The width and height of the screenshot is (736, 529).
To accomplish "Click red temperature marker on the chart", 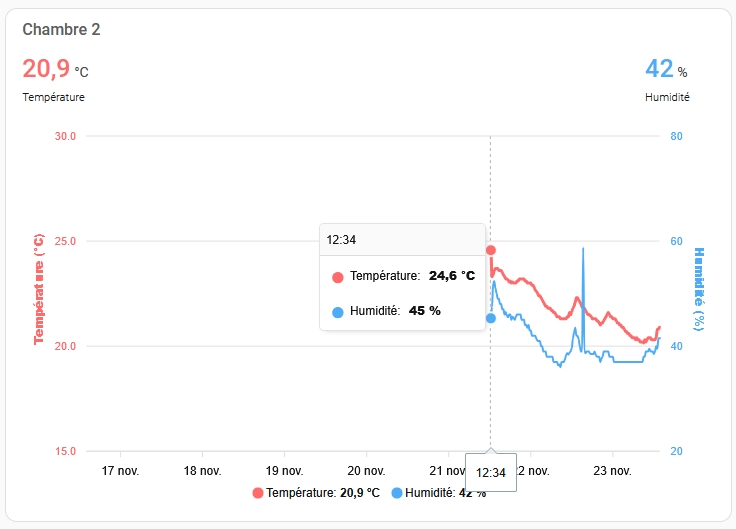I will pos(491,250).
